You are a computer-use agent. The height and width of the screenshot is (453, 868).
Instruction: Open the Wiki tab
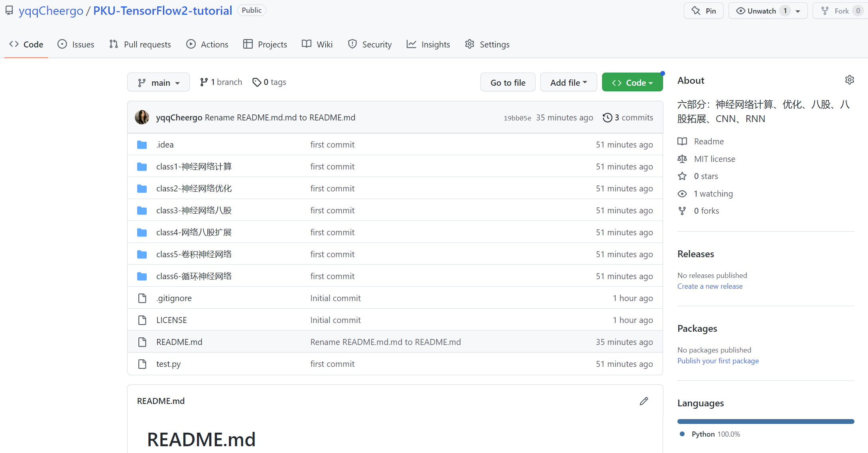click(x=317, y=44)
